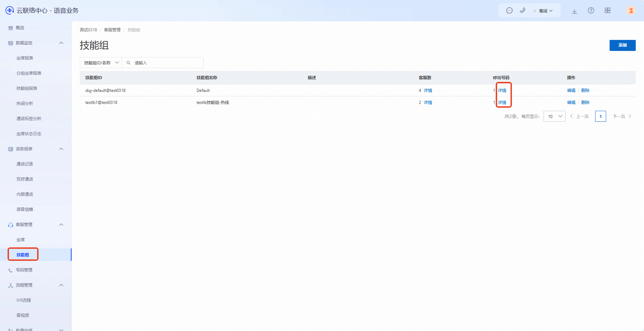This screenshot has width=644, height=331.
Task: Open the 技能组ID/名称 filter dropdown
Action: coord(101,63)
